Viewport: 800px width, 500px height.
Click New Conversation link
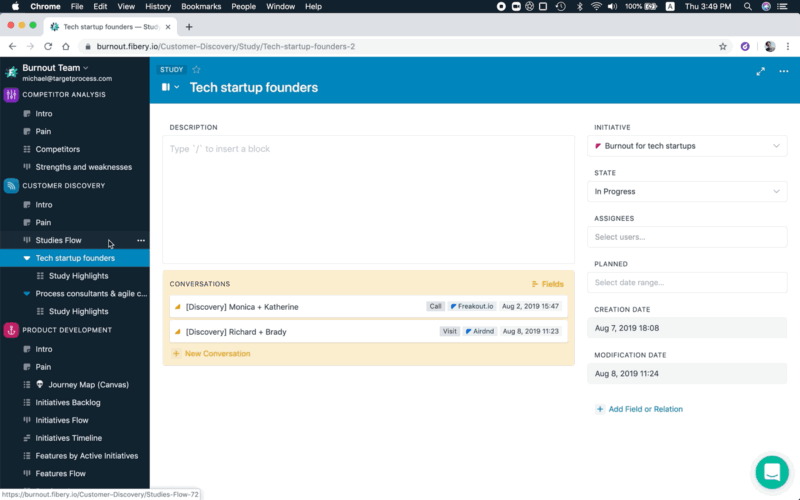point(217,353)
